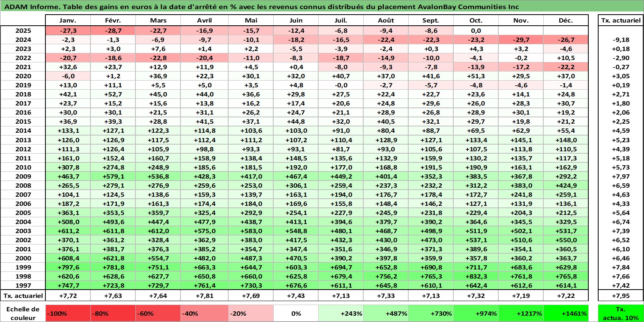Click the -40% color scale swatch

coord(205,313)
